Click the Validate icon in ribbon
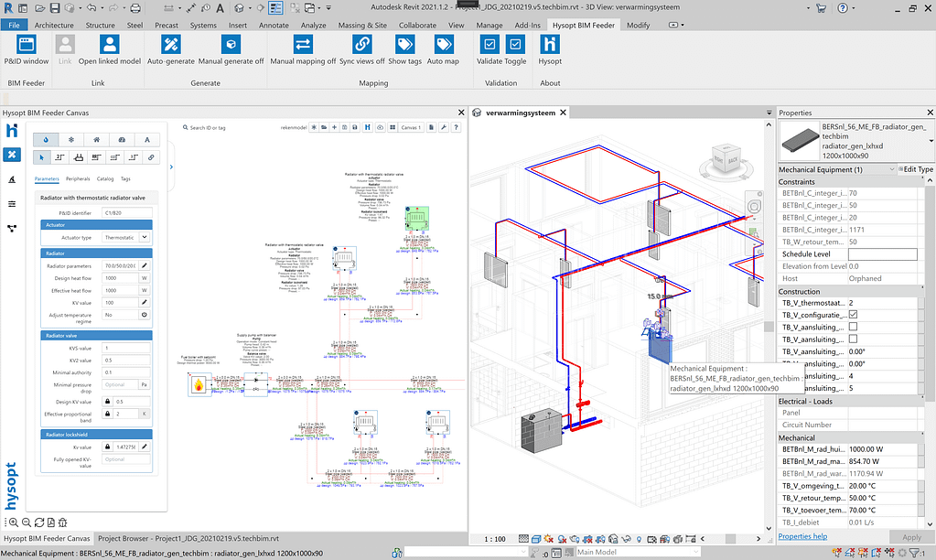The width and height of the screenshot is (936, 560). click(490, 45)
